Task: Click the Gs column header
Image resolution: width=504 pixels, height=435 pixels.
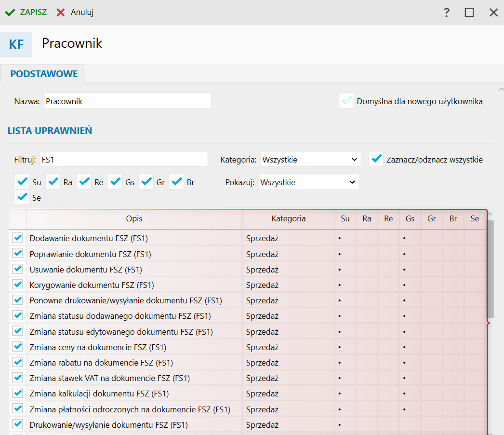Action: (410, 219)
